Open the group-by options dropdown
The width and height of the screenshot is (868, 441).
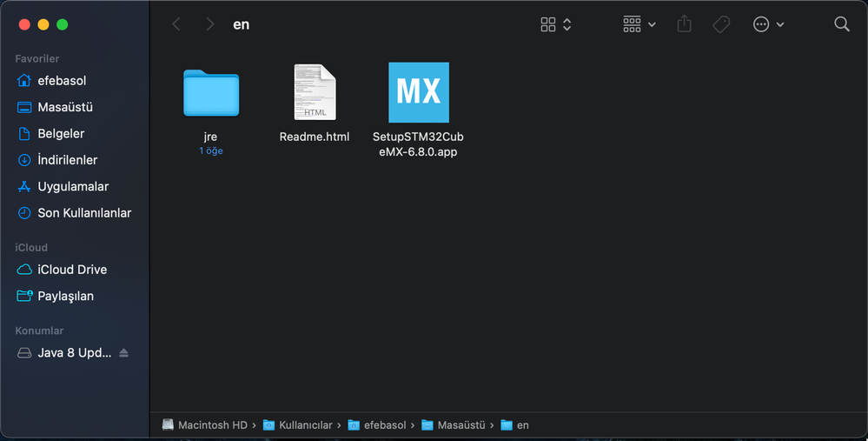(x=639, y=23)
